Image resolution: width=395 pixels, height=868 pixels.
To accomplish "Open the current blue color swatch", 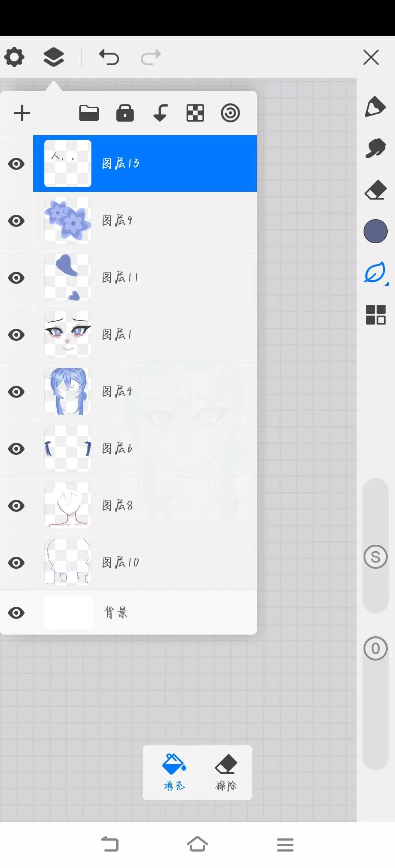I will click(x=376, y=231).
